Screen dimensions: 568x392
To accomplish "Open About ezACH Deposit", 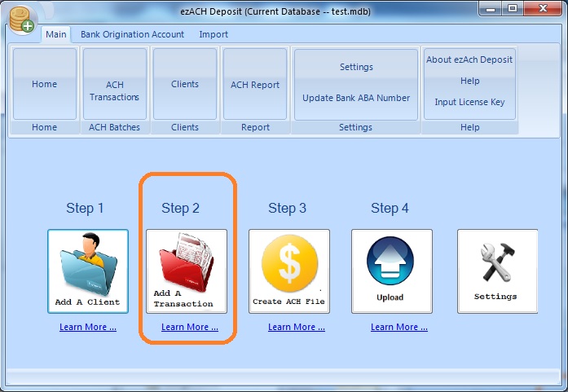I will click(469, 59).
